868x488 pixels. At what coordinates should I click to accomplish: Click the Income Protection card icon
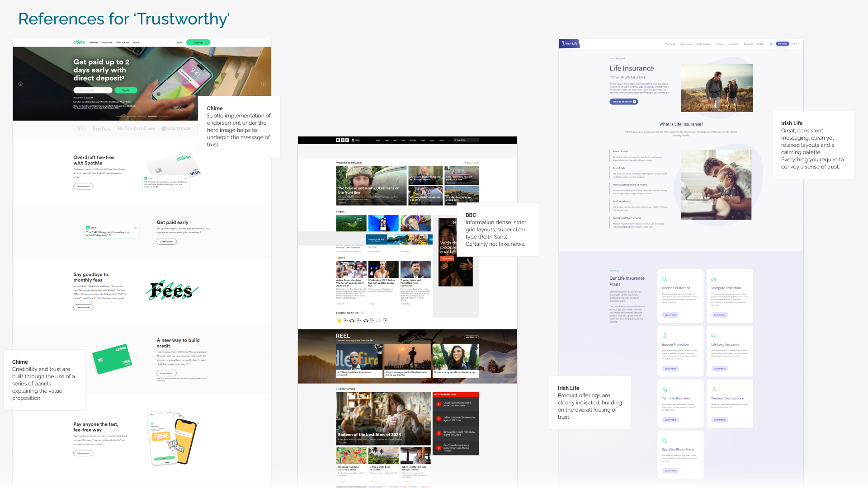[x=665, y=336]
